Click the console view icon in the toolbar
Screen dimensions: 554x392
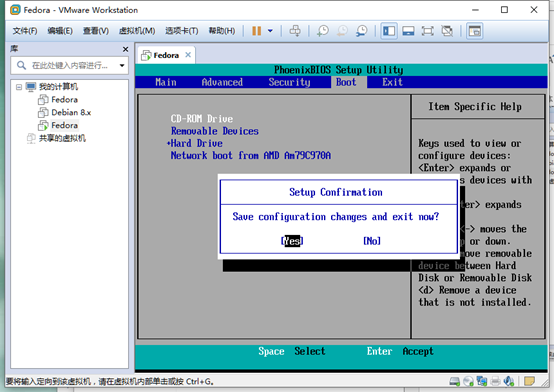tap(475, 31)
